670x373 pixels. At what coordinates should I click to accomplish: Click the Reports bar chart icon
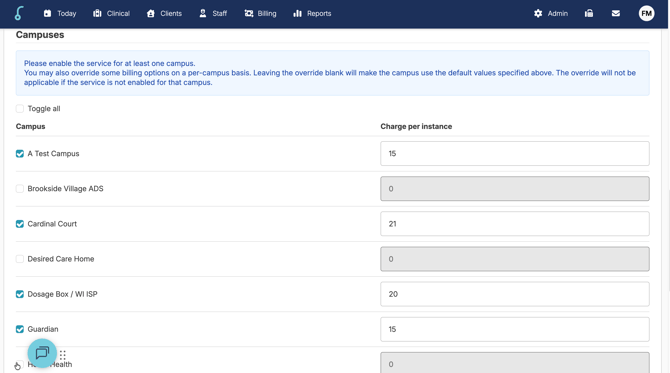tap(297, 13)
